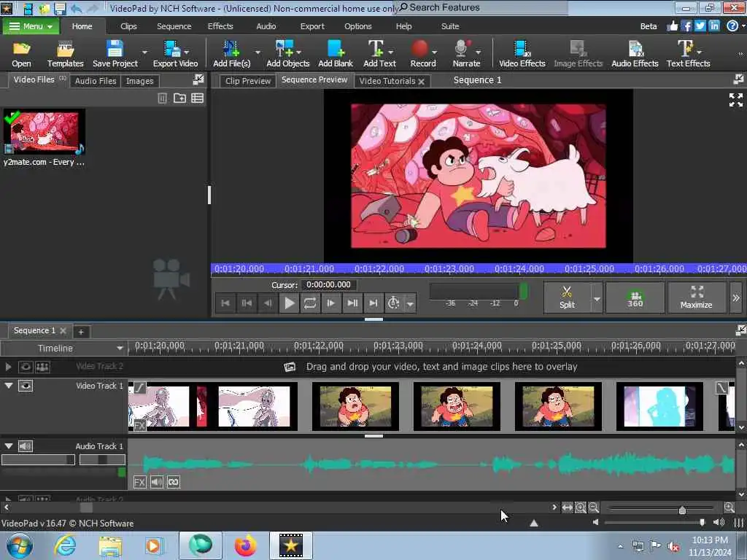Screen dimensions: 747x560
Task: Open Text Effects
Action: coord(688,54)
